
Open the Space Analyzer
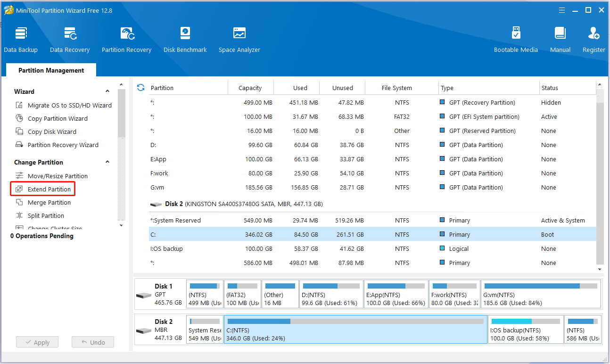239,40
